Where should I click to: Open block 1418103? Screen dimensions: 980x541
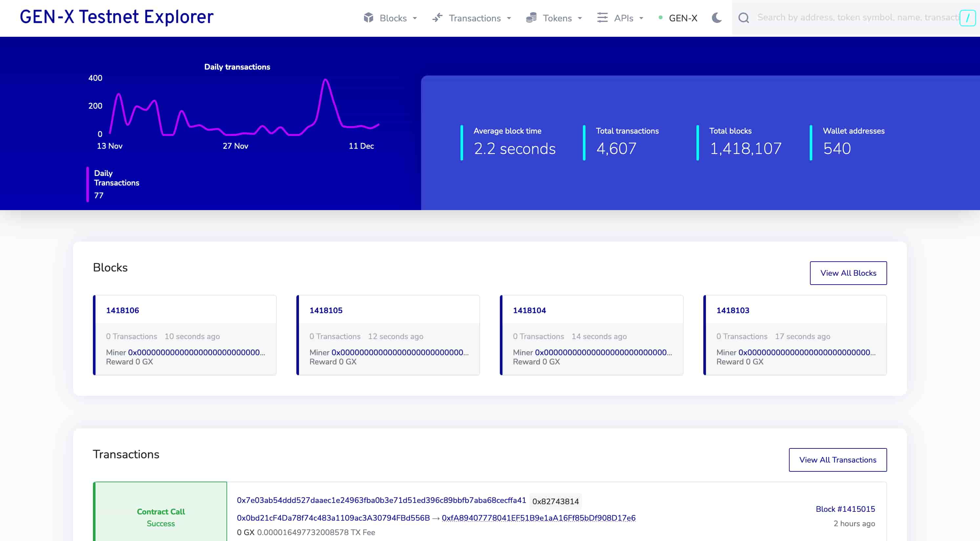point(733,310)
